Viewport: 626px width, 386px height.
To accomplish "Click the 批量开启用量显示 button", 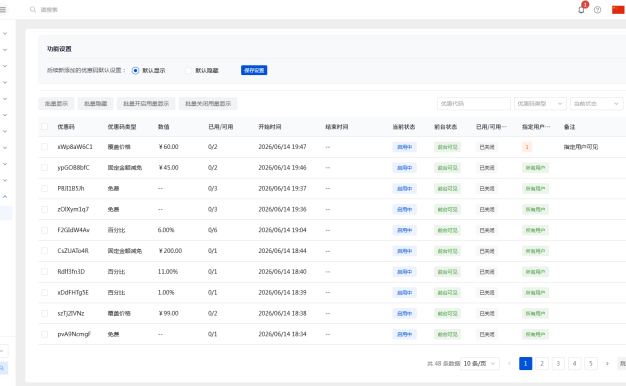I will [146, 103].
